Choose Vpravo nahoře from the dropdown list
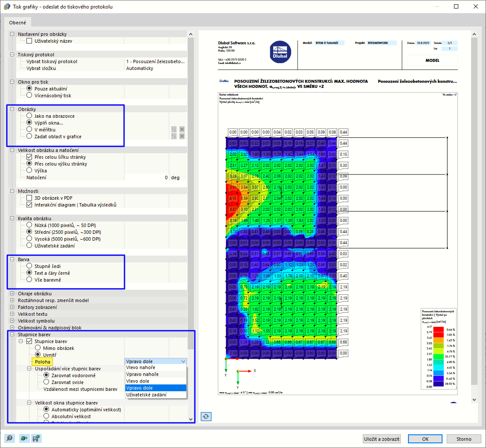 pyautogui.click(x=156, y=374)
